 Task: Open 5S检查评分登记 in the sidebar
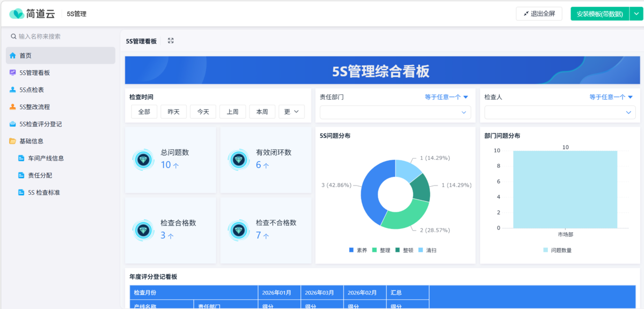61,124
